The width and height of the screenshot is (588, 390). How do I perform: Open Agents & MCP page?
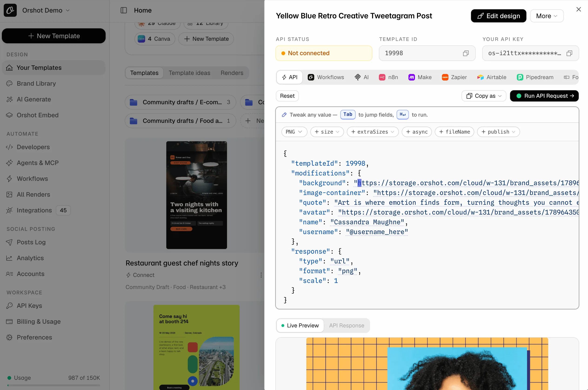(x=53, y=163)
